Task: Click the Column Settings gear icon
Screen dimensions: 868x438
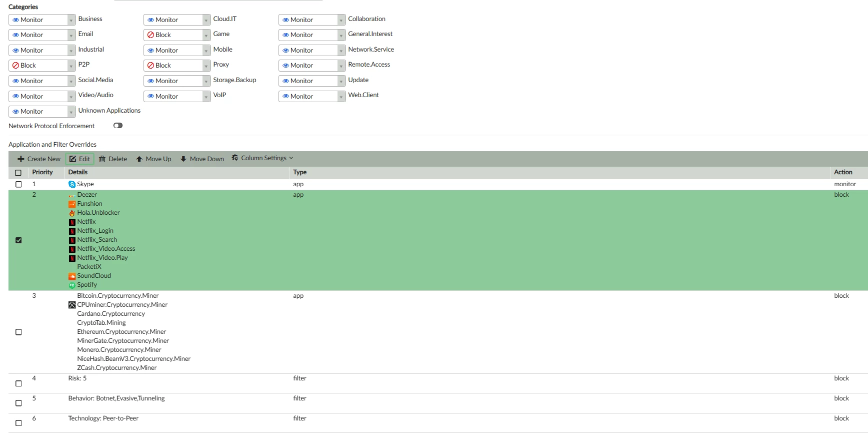Action: pos(235,158)
